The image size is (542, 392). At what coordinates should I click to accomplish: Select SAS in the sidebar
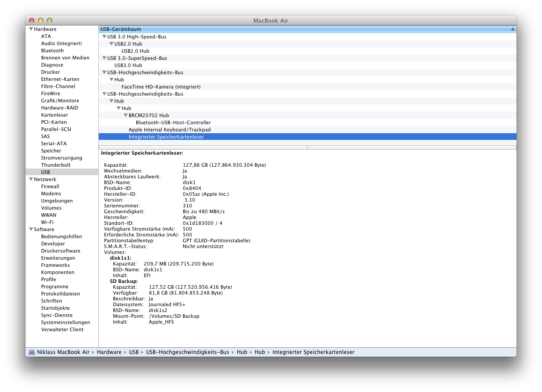tap(46, 136)
